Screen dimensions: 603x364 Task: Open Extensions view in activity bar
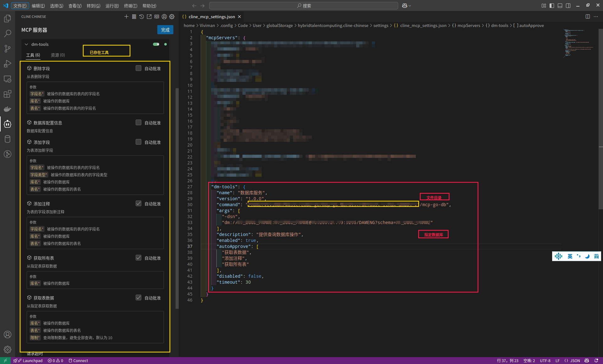pyautogui.click(x=8, y=94)
